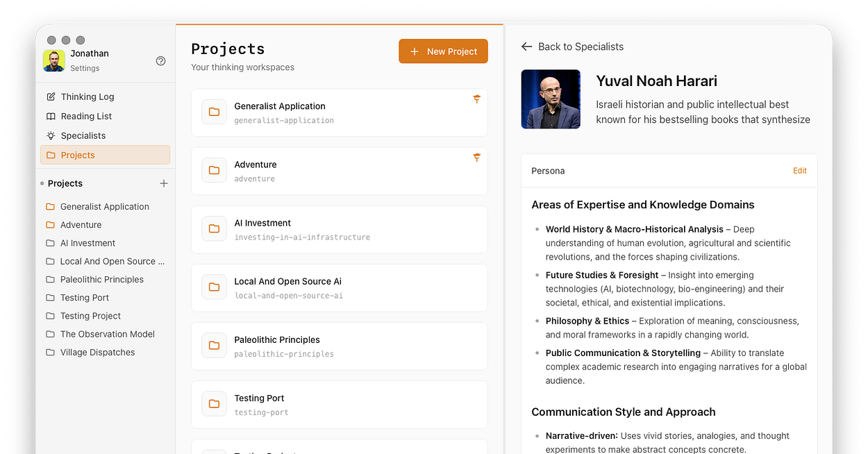The image size is (868, 454).
Task: Click the Village Dispatches folder icon
Action: point(50,352)
